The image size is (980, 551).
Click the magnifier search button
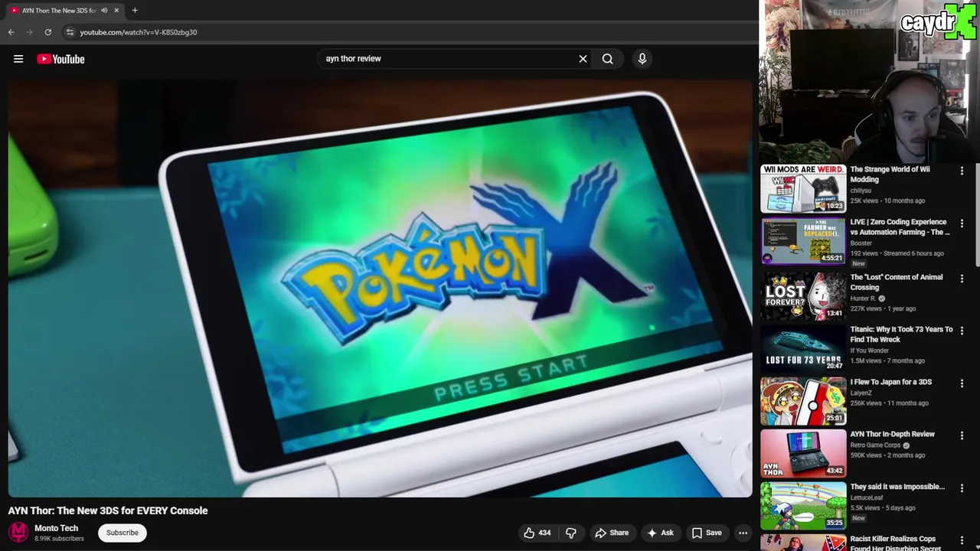[607, 59]
